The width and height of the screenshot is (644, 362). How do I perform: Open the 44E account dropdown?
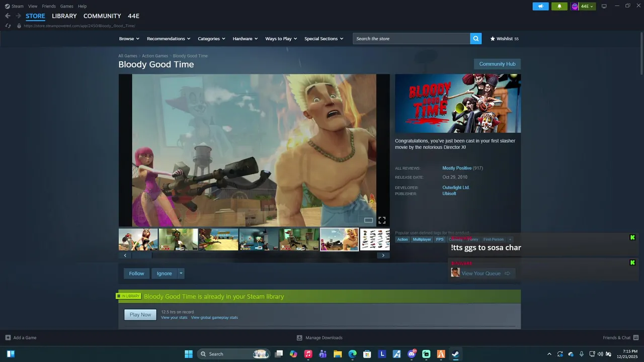coord(583,6)
